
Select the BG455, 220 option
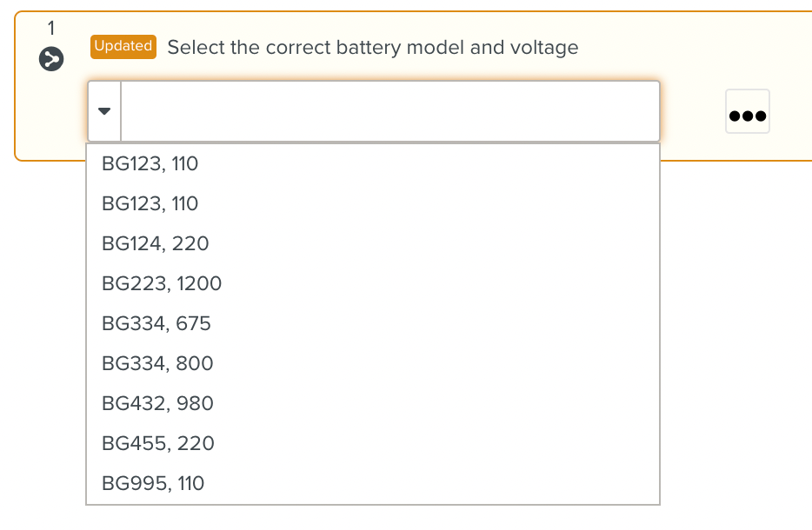click(158, 443)
